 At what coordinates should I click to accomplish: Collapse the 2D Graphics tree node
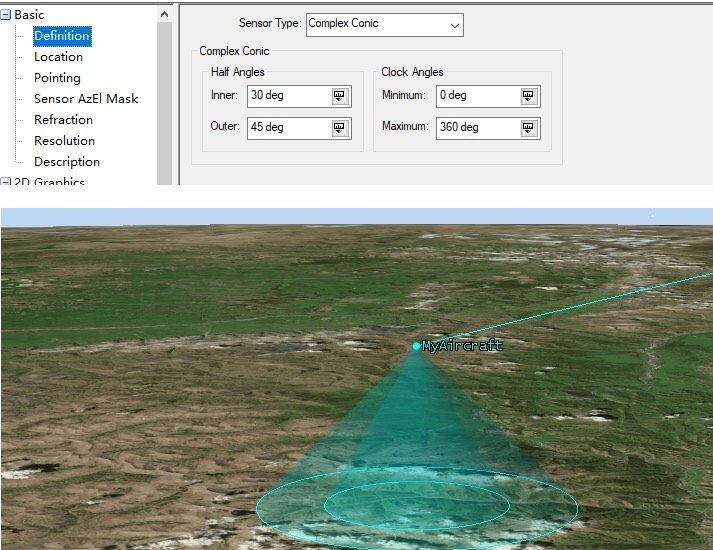6,182
